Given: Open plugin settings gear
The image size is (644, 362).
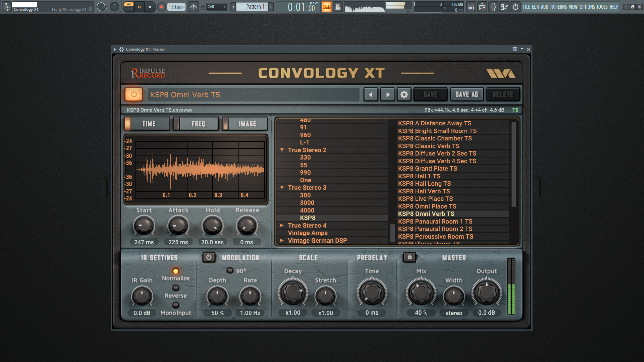Looking at the screenshot, I should pos(404,95).
